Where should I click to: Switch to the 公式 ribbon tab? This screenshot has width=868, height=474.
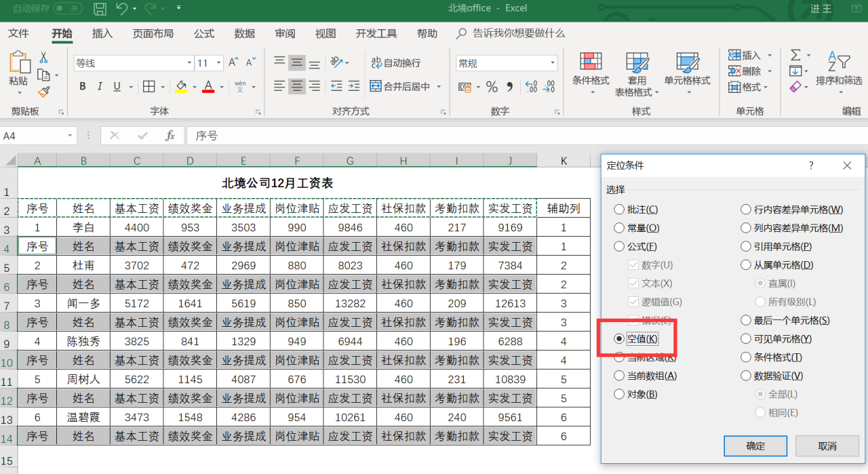click(204, 33)
